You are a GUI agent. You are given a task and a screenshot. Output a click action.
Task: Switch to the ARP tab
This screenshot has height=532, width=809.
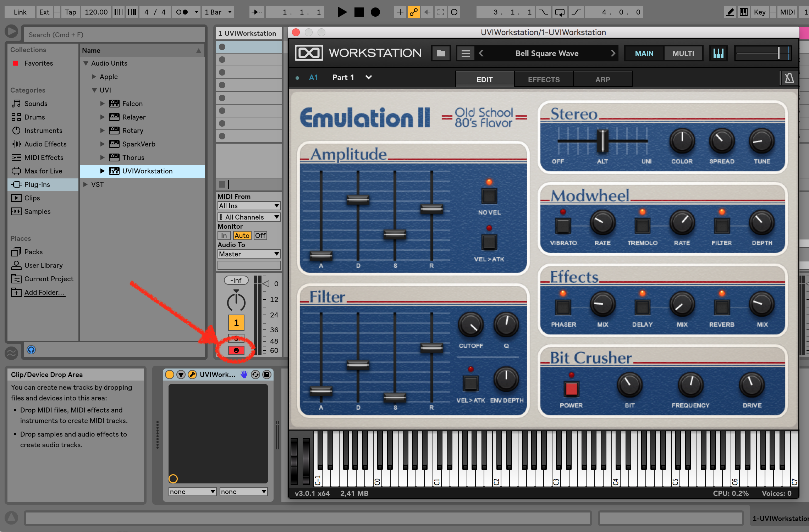(x=602, y=79)
